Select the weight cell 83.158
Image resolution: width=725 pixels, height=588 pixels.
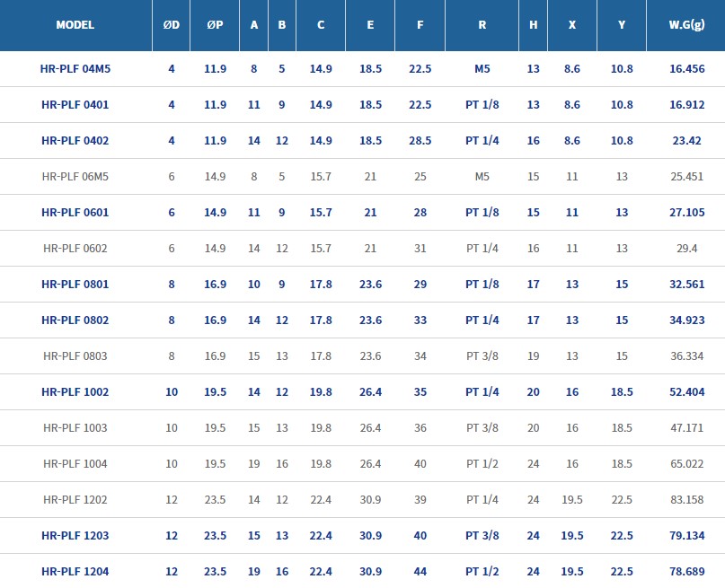[x=685, y=499]
